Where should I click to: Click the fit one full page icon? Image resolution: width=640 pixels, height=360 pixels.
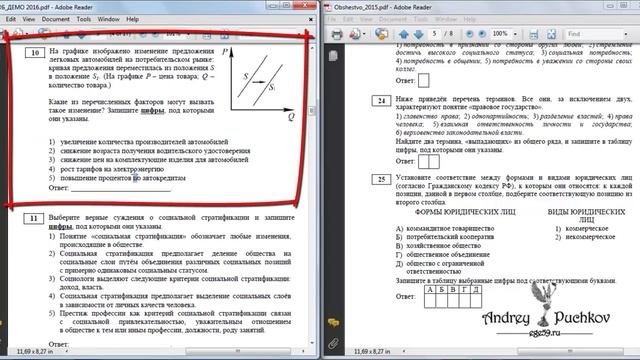[x=551, y=34]
